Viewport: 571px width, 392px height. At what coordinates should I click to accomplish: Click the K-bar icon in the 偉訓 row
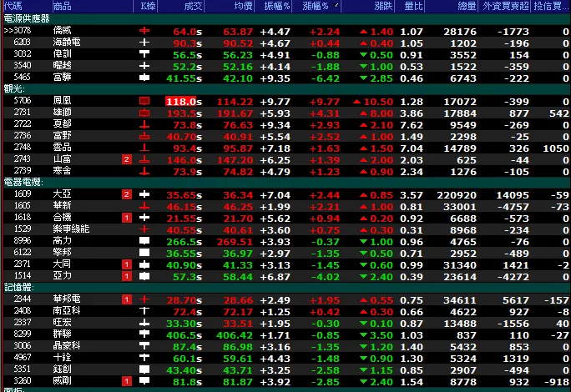coord(144,54)
